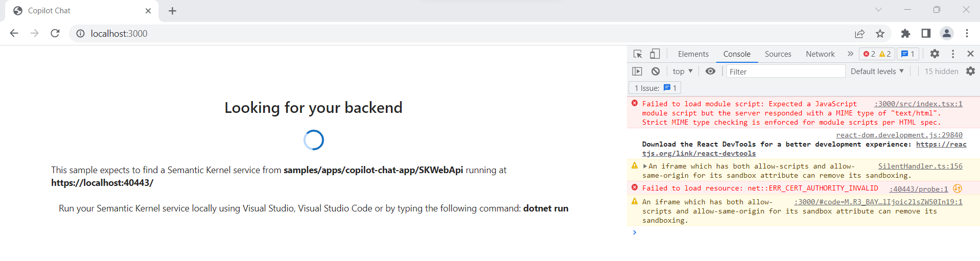The width and height of the screenshot is (980, 261).
Task: Expand the first iframe warning message
Action: click(x=645, y=167)
